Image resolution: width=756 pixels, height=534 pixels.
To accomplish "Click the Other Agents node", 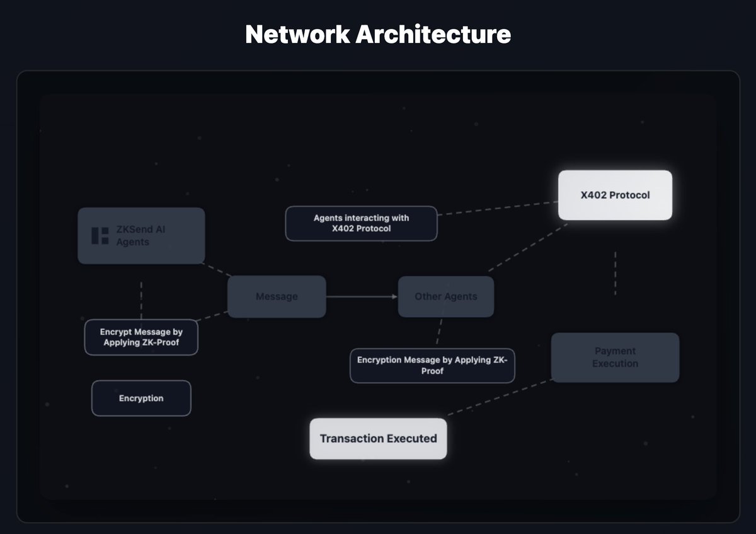I will click(446, 296).
